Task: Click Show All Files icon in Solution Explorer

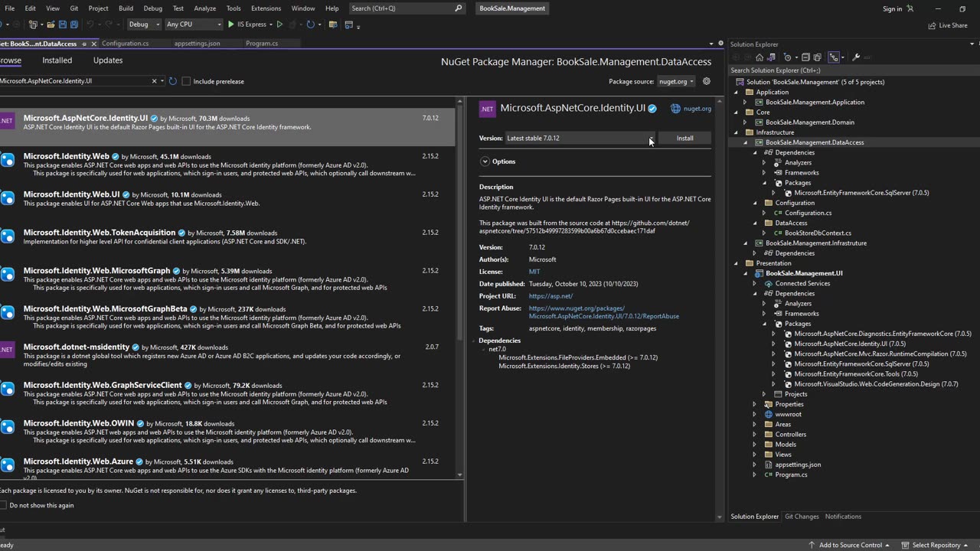Action: click(817, 57)
